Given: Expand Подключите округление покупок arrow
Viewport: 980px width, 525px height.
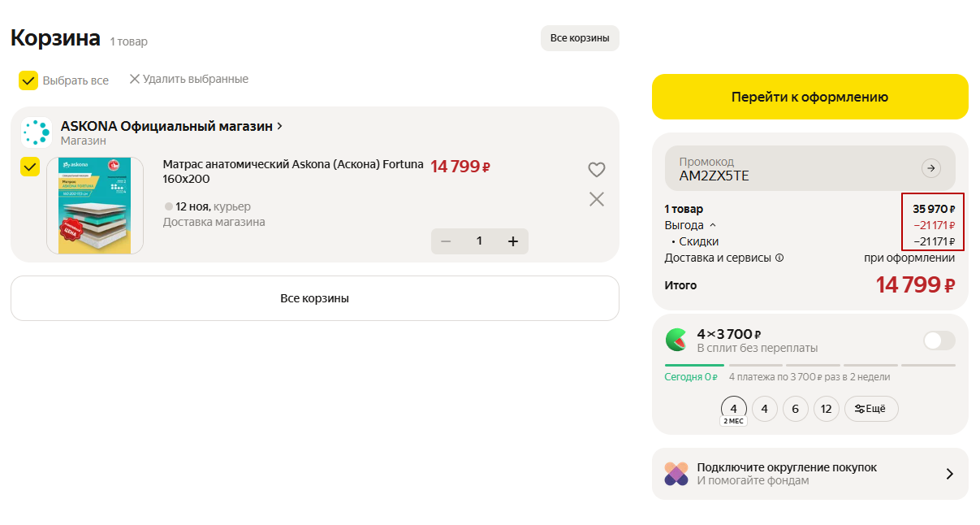Looking at the screenshot, I should pos(949,474).
